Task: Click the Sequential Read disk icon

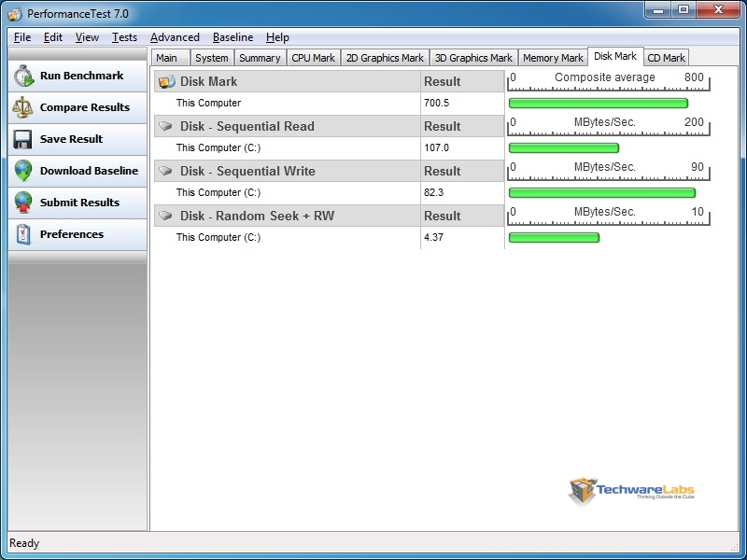Action: pyautogui.click(x=166, y=126)
